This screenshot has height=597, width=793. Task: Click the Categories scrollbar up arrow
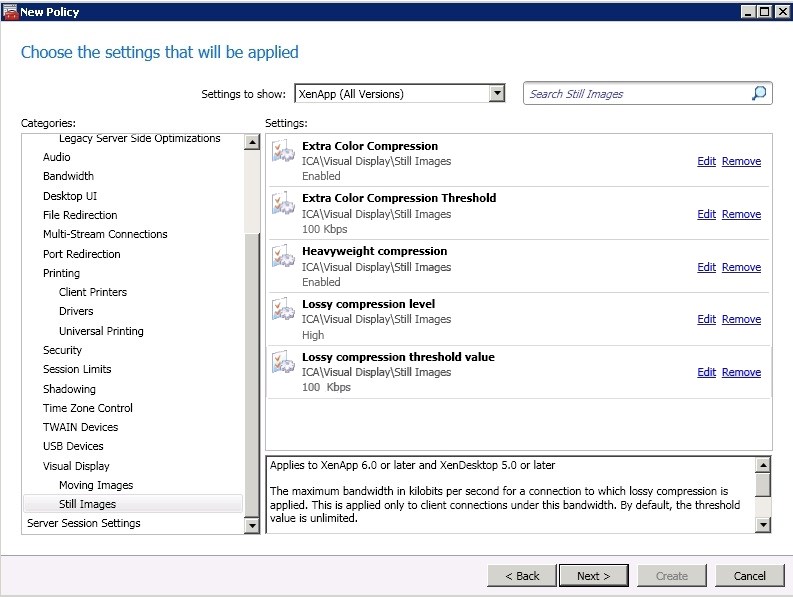coord(251,142)
